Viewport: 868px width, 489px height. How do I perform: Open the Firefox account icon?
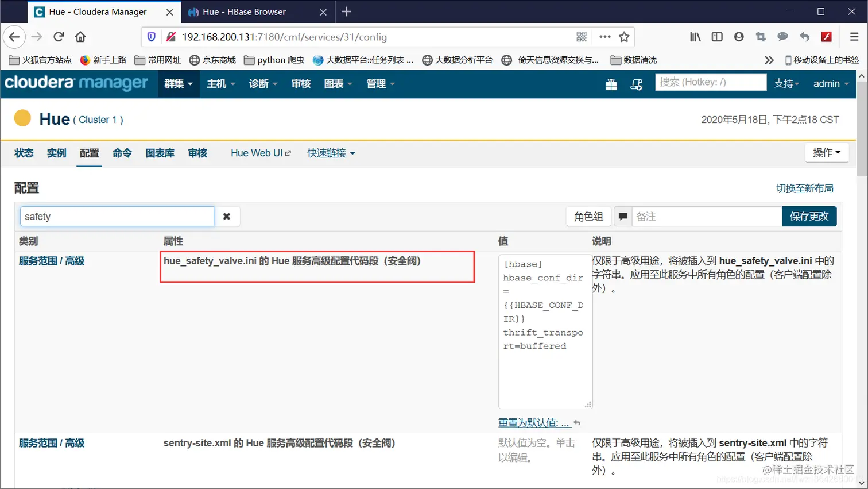pos(739,37)
